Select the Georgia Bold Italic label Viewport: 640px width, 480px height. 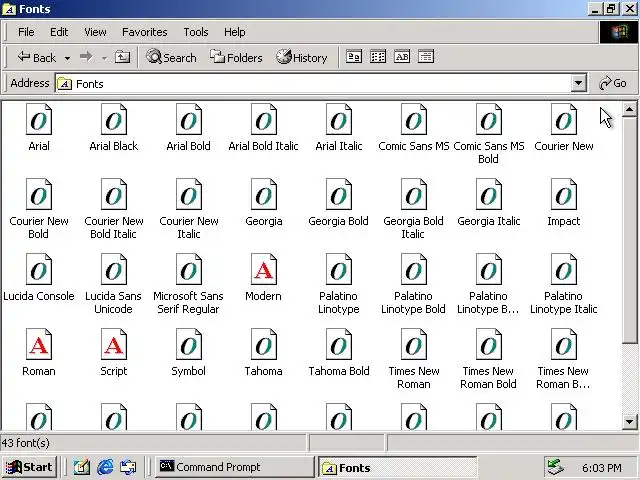(x=413, y=227)
